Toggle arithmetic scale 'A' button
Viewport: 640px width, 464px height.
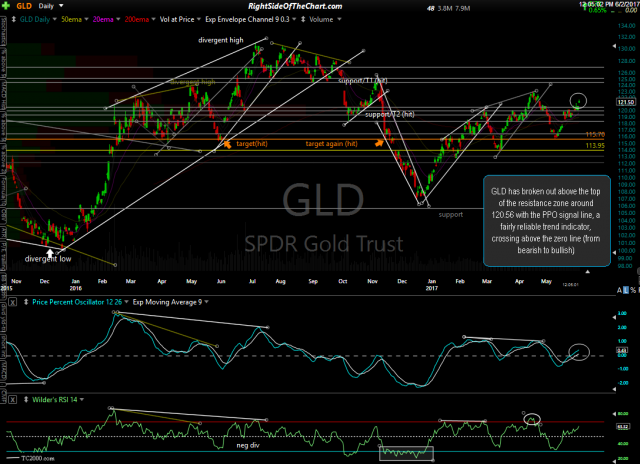(x=620, y=290)
